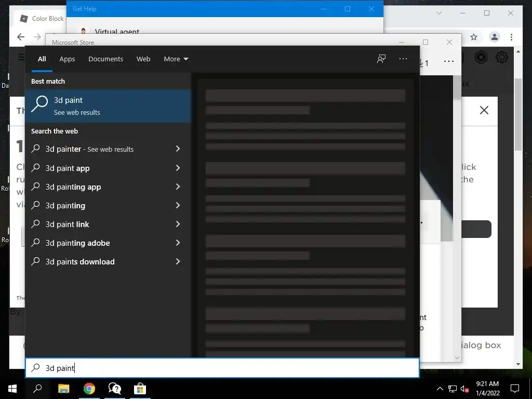532x399 pixels.
Task: Open the search feedback icon
Action: 381,59
